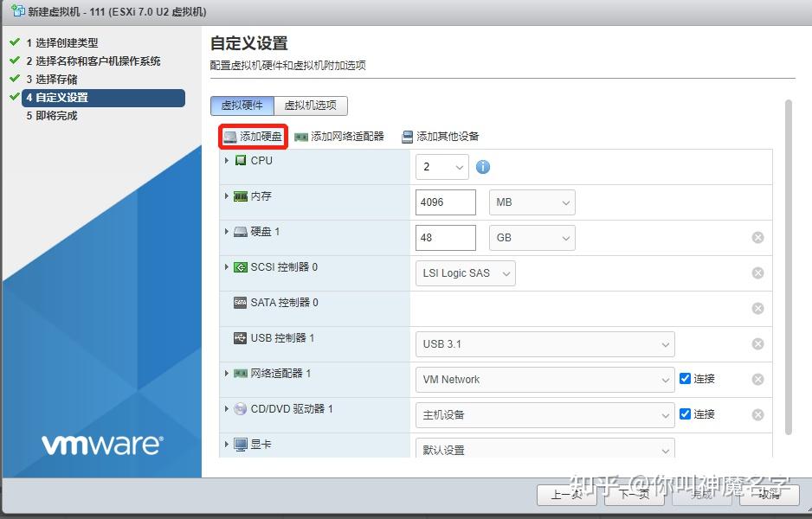
Task: Click the video card (显卡) monitor icon
Action: click(241, 445)
